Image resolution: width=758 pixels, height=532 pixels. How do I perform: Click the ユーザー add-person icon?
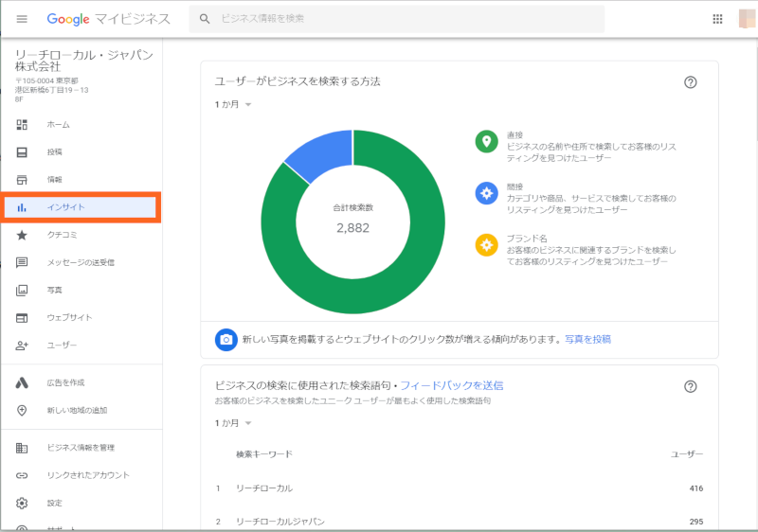pos(22,346)
